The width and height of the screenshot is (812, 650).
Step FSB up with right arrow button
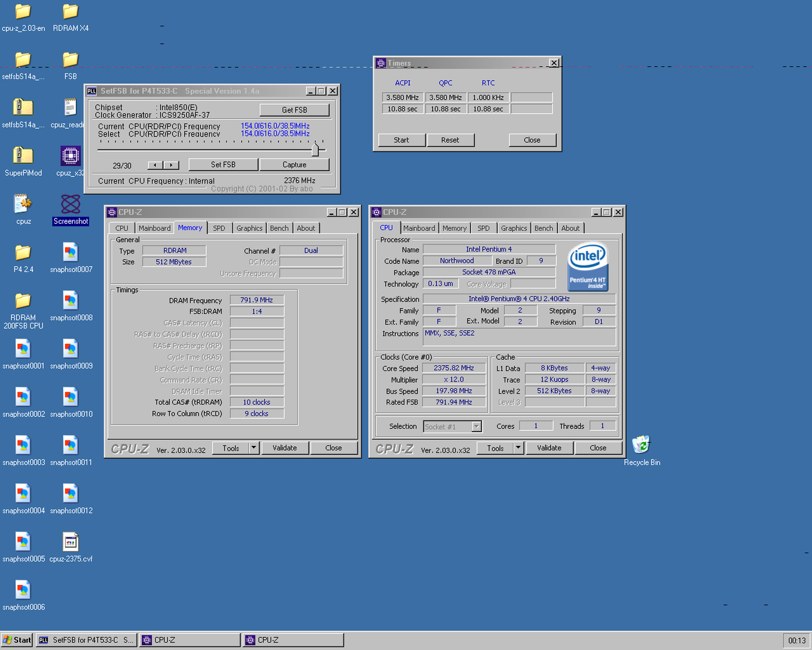171,165
